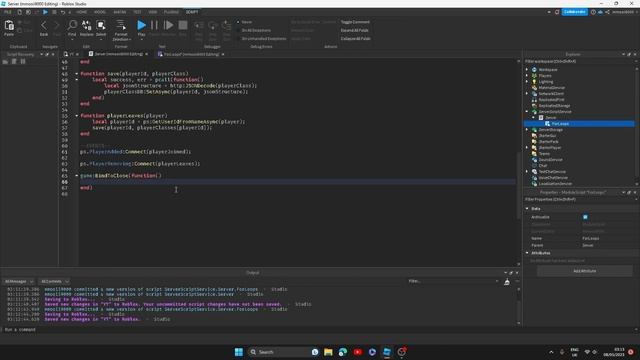640x360 pixels.
Task: Expand the ServerStorage tree node
Action: [x=527, y=129]
